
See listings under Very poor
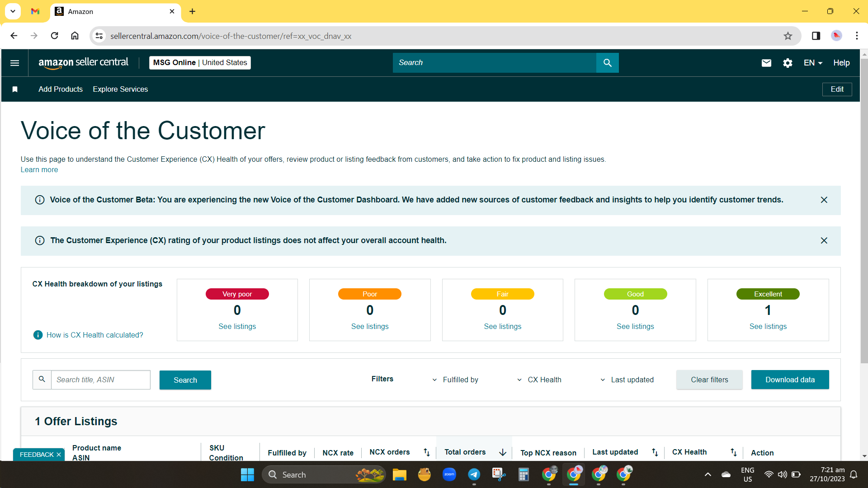pos(237,326)
